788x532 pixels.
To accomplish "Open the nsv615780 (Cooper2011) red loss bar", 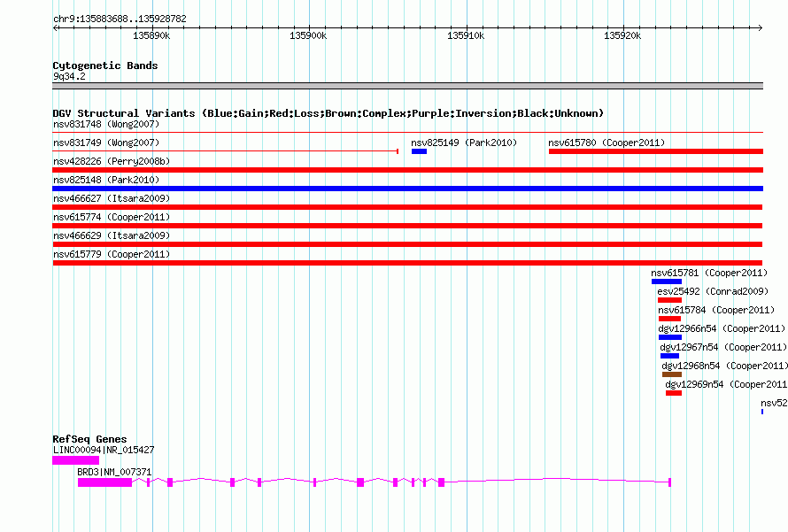I will (x=656, y=151).
